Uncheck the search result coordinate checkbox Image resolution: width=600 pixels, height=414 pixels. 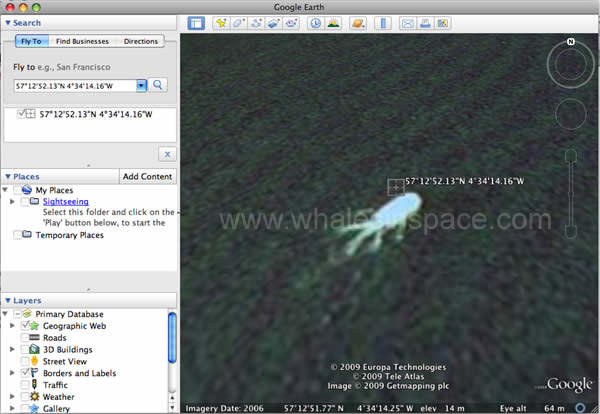pyautogui.click(x=21, y=114)
